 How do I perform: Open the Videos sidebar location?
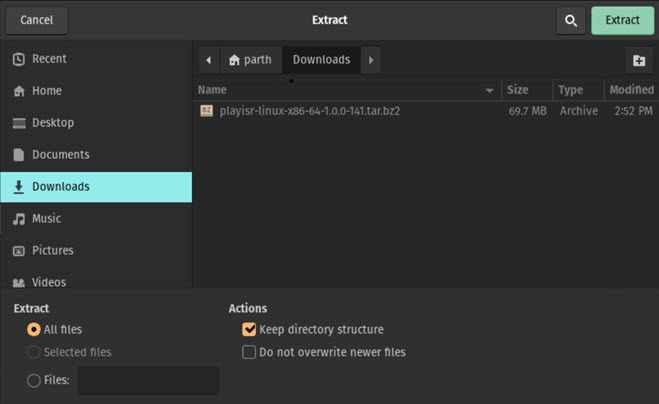pos(49,282)
